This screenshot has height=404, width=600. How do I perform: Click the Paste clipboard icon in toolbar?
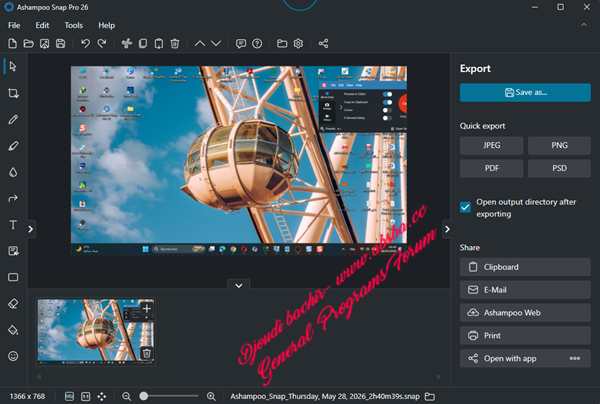point(159,44)
